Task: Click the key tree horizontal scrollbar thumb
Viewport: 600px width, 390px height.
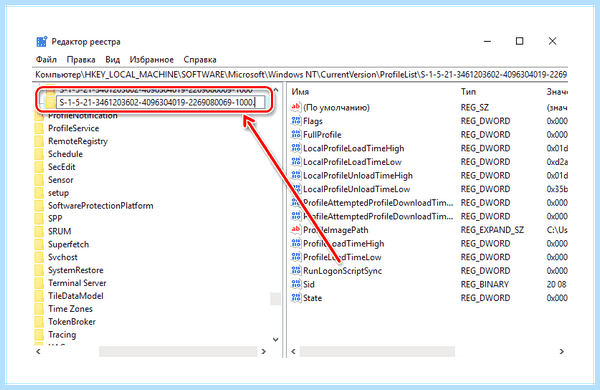Action: click(x=178, y=351)
